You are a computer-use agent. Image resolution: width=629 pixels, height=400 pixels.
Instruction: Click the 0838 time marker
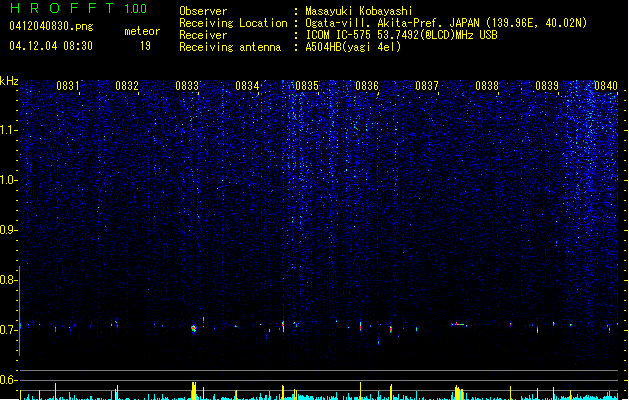click(x=487, y=86)
